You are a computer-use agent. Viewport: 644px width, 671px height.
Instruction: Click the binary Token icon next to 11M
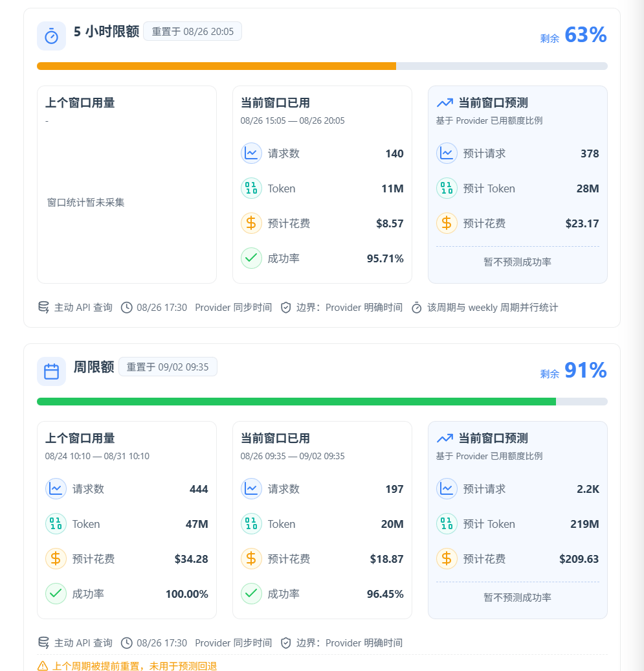pos(251,188)
